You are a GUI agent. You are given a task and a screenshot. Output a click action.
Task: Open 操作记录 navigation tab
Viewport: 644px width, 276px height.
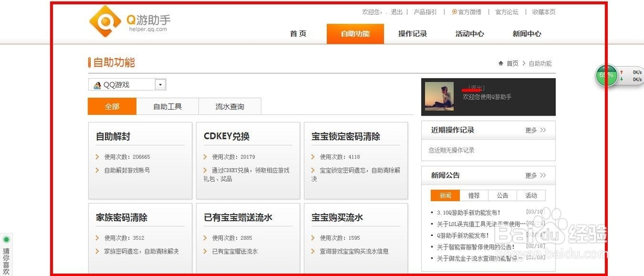[x=413, y=34]
